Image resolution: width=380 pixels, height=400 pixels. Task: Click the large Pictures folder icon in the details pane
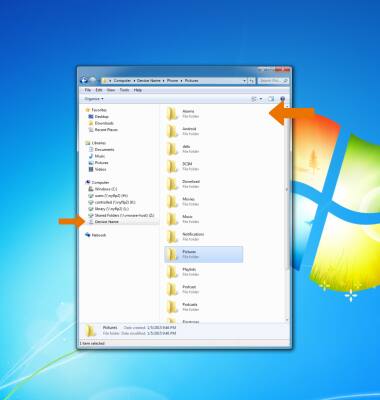[x=91, y=330]
